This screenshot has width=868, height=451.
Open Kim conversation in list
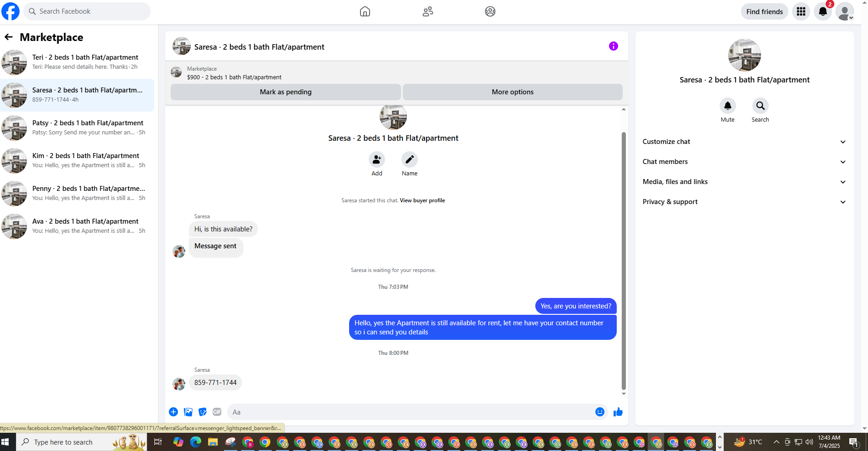(77, 161)
